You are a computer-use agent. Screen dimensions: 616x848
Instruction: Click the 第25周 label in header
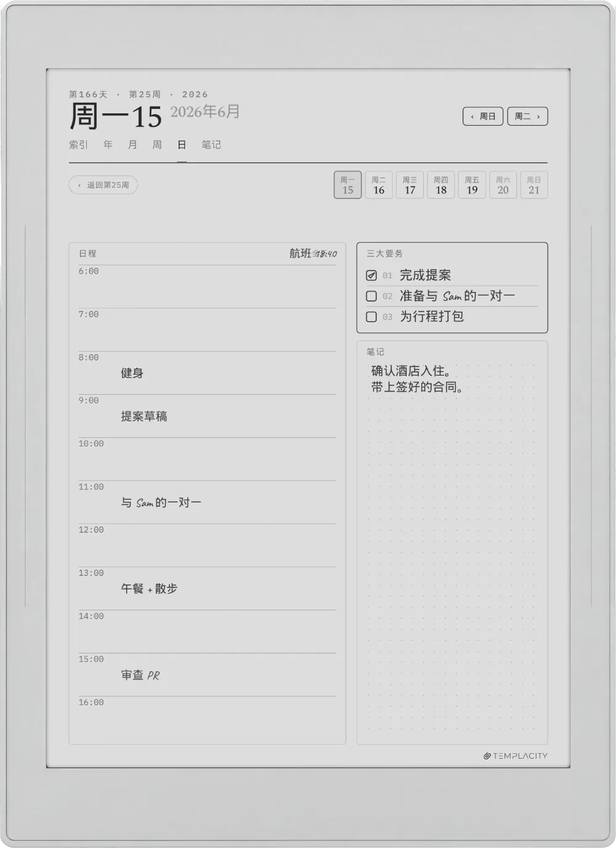[x=145, y=94]
